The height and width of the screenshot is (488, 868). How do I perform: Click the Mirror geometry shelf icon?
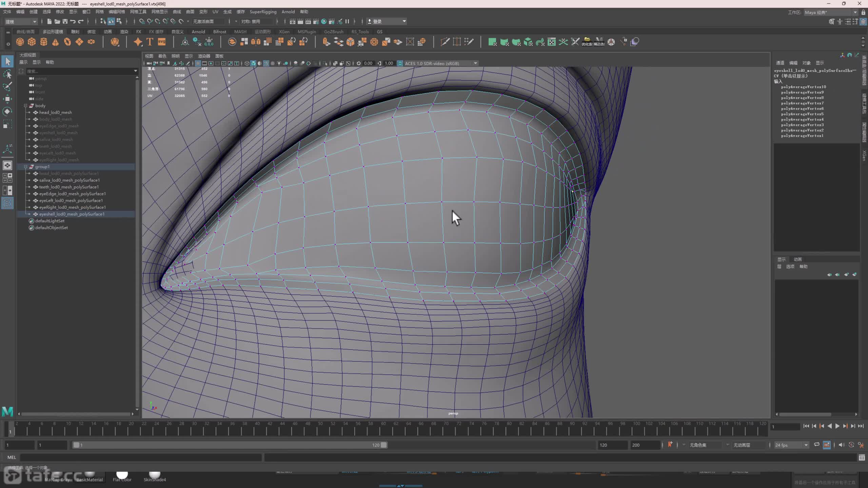pos(256,42)
